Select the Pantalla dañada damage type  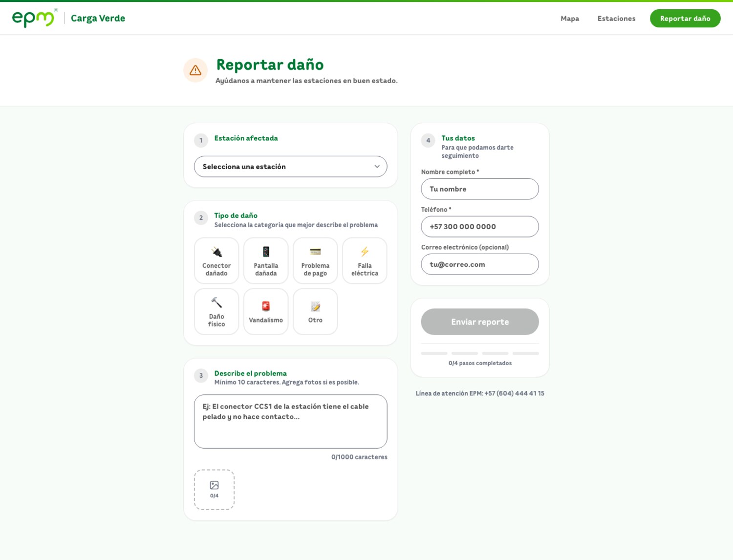(266, 261)
